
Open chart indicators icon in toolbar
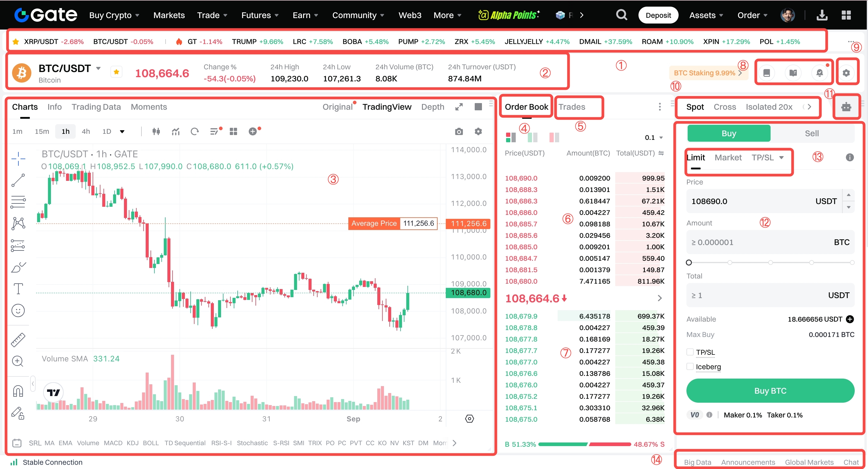[176, 132]
